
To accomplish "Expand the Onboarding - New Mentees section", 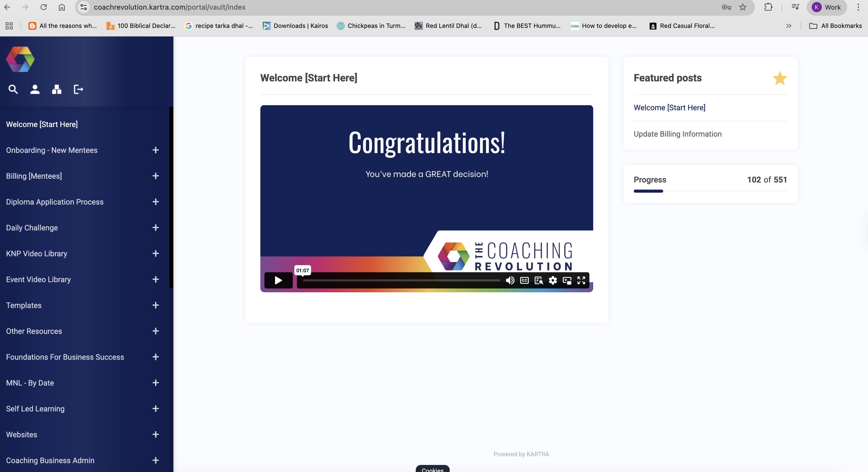I will tap(155, 150).
